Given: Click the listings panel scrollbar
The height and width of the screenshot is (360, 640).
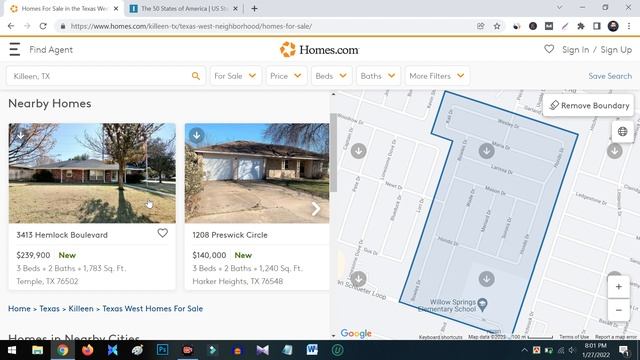Looking at the screenshot, I should [333, 153].
